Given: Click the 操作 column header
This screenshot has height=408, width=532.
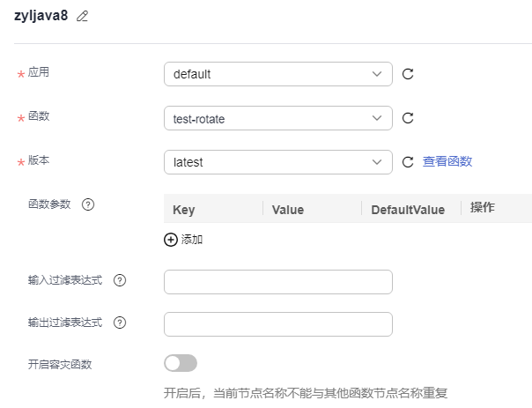Looking at the screenshot, I should 483,208.
